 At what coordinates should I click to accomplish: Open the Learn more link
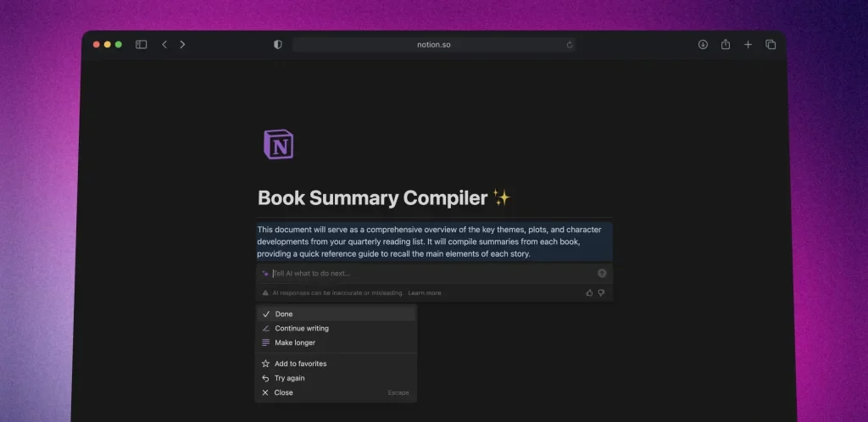425,292
